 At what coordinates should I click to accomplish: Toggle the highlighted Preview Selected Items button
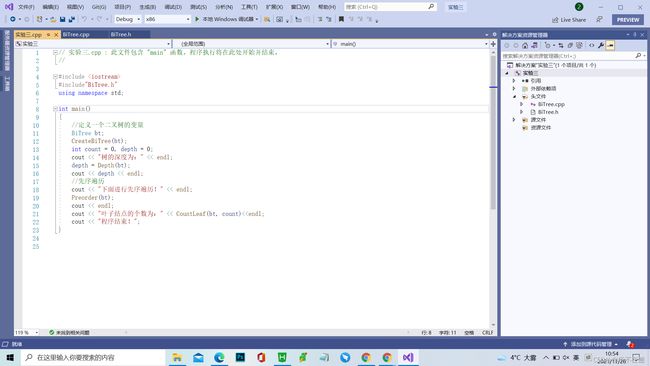pyautogui.click(x=610, y=46)
